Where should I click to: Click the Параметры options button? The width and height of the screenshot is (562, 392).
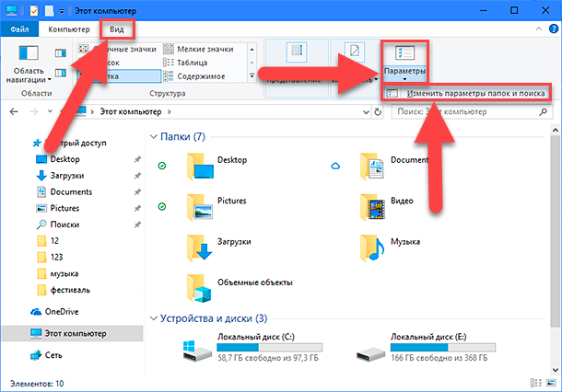pos(404,62)
